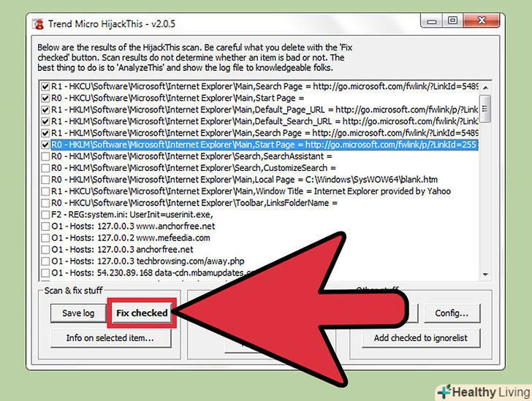Check the CustomizeSearch entry checkbox

pos(45,168)
